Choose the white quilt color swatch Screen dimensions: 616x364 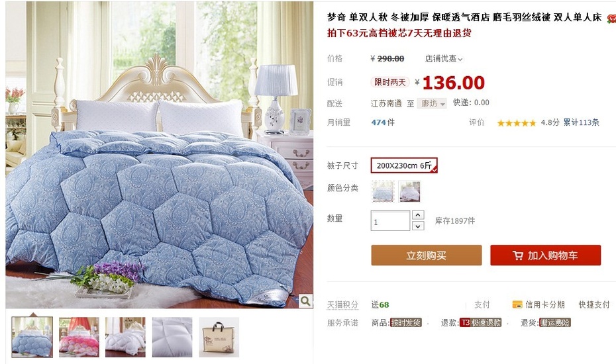409,192
